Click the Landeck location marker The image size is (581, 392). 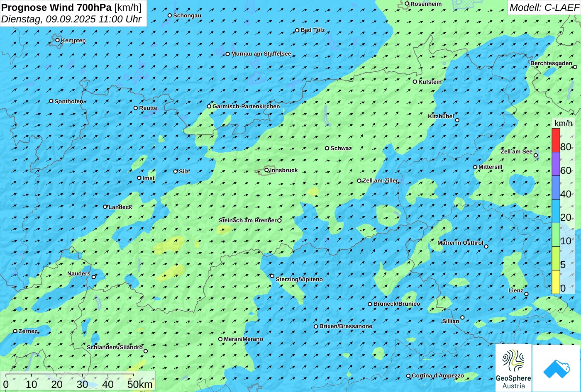pyautogui.click(x=105, y=207)
